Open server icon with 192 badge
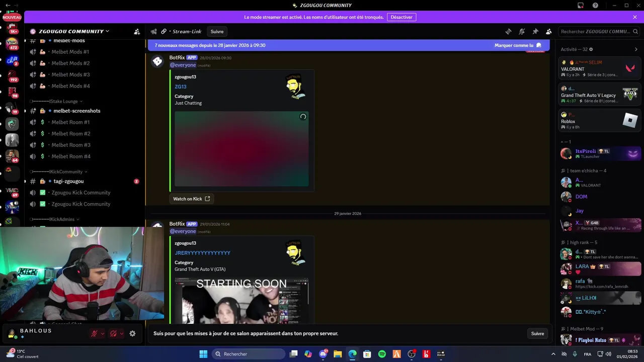This screenshot has width=644, height=362. (12, 76)
